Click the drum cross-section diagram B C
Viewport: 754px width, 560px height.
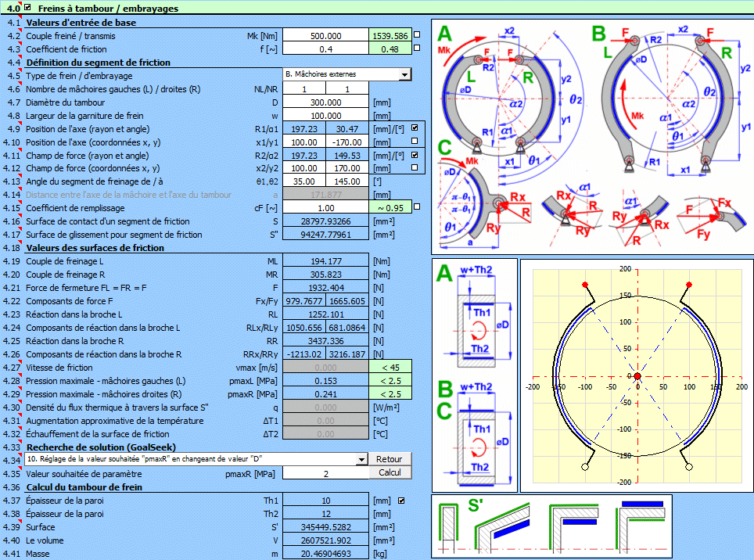(x=474, y=433)
